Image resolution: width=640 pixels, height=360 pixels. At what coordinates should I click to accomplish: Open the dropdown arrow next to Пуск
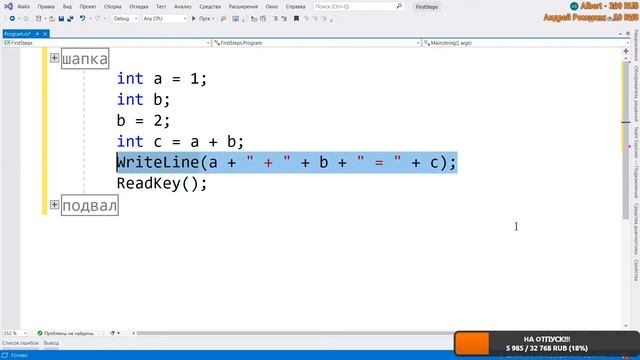tap(213, 19)
